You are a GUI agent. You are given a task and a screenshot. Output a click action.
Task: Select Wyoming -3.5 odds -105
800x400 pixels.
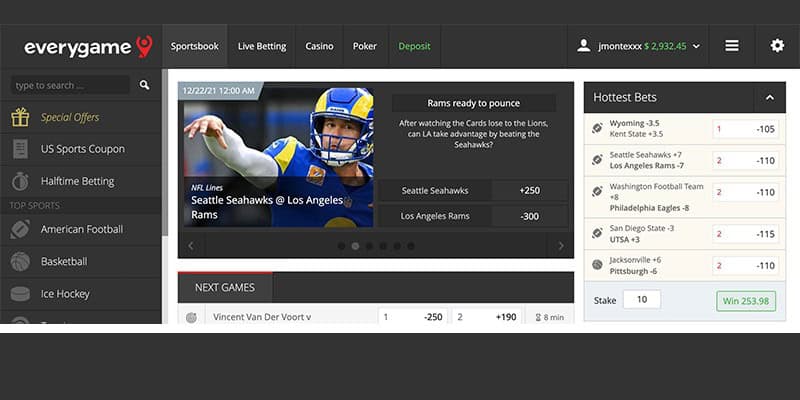click(x=745, y=129)
